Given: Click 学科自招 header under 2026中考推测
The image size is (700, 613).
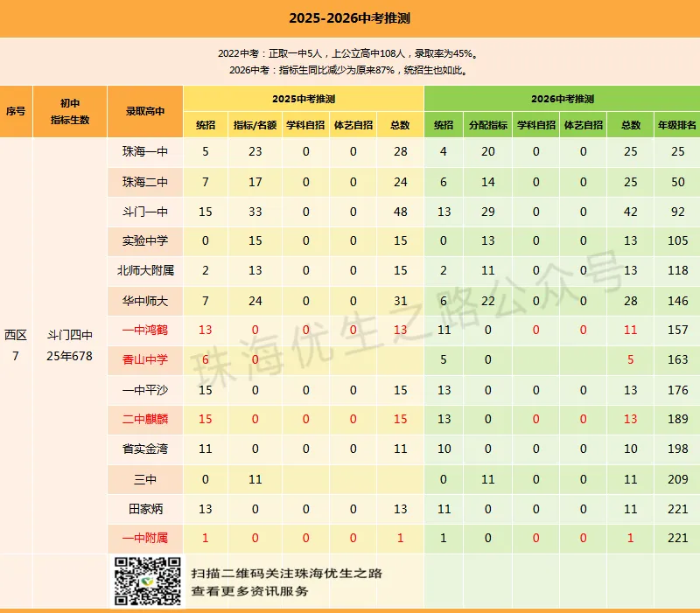Looking at the screenshot, I should 536,125.
